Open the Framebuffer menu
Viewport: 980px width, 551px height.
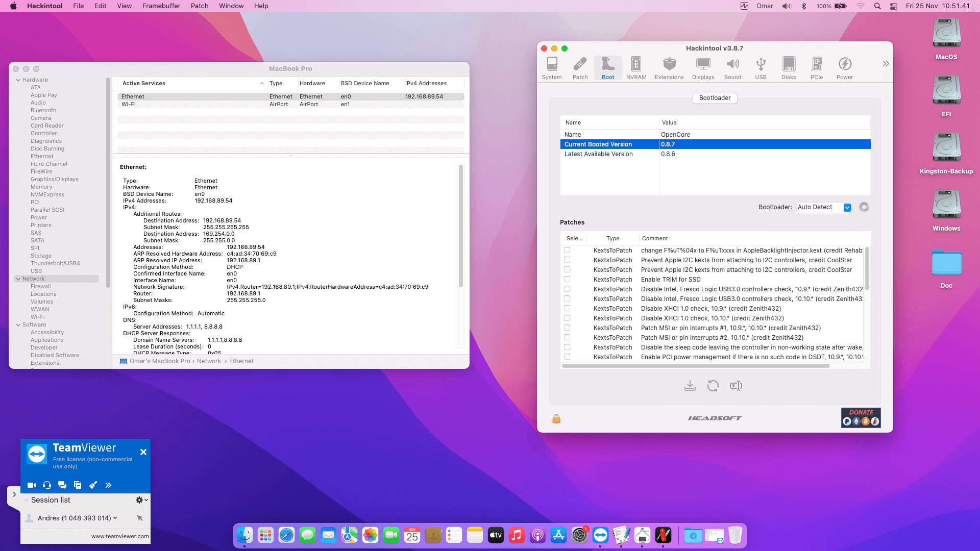pos(161,6)
